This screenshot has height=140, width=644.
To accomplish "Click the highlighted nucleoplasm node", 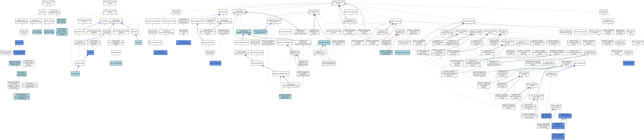I will (75, 74).
